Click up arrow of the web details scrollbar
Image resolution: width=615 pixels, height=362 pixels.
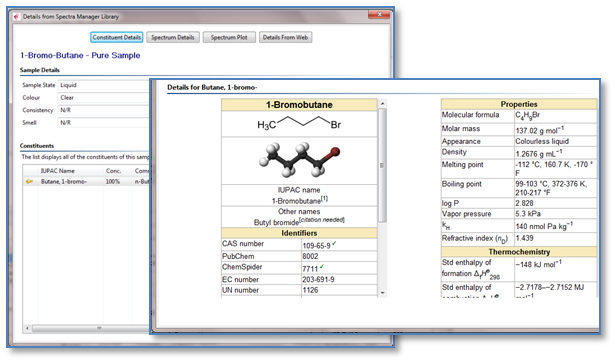[x=382, y=104]
